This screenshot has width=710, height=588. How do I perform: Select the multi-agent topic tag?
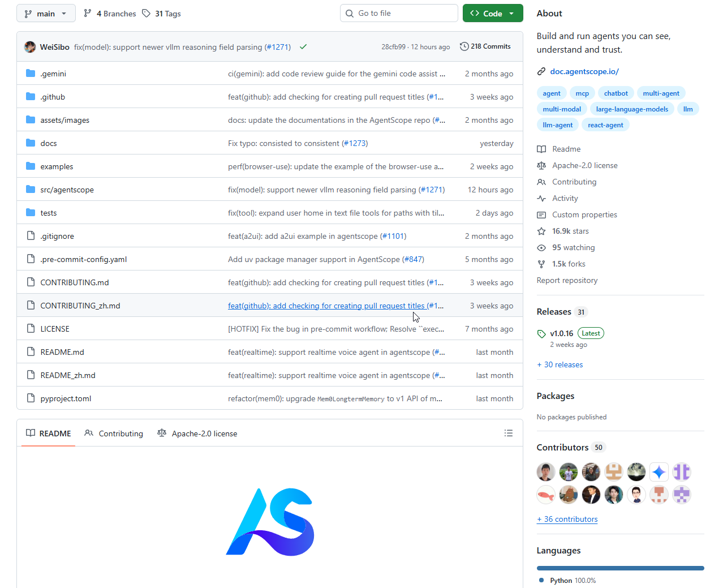pyautogui.click(x=661, y=93)
